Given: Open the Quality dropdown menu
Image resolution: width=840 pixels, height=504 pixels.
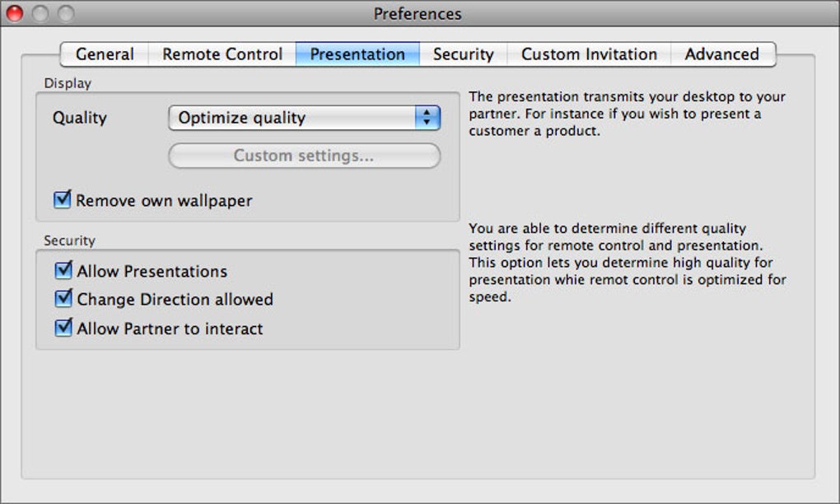Looking at the screenshot, I should point(304,118).
